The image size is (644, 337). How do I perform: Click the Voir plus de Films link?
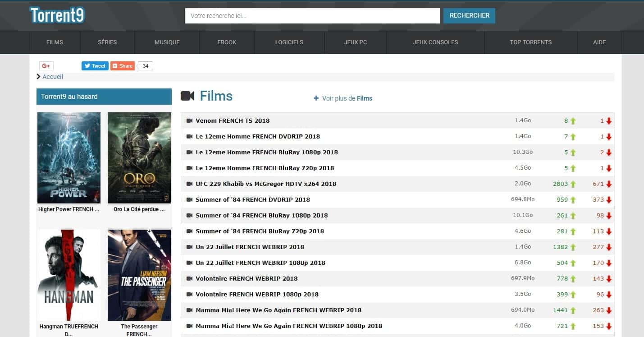(x=347, y=98)
